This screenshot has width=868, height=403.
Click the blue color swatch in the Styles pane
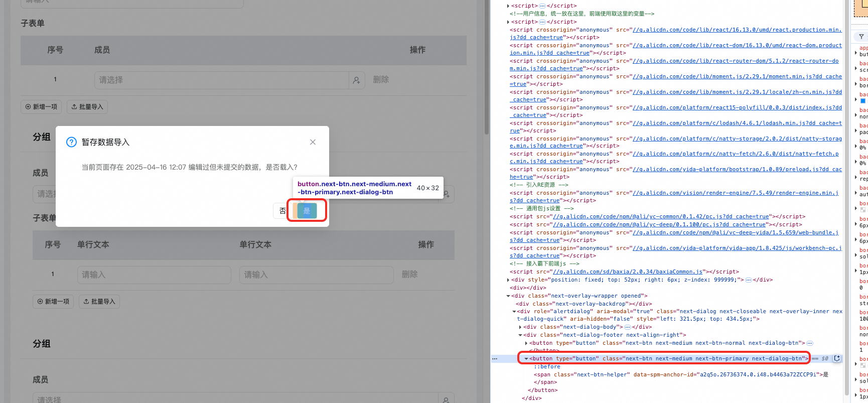click(x=863, y=101)
